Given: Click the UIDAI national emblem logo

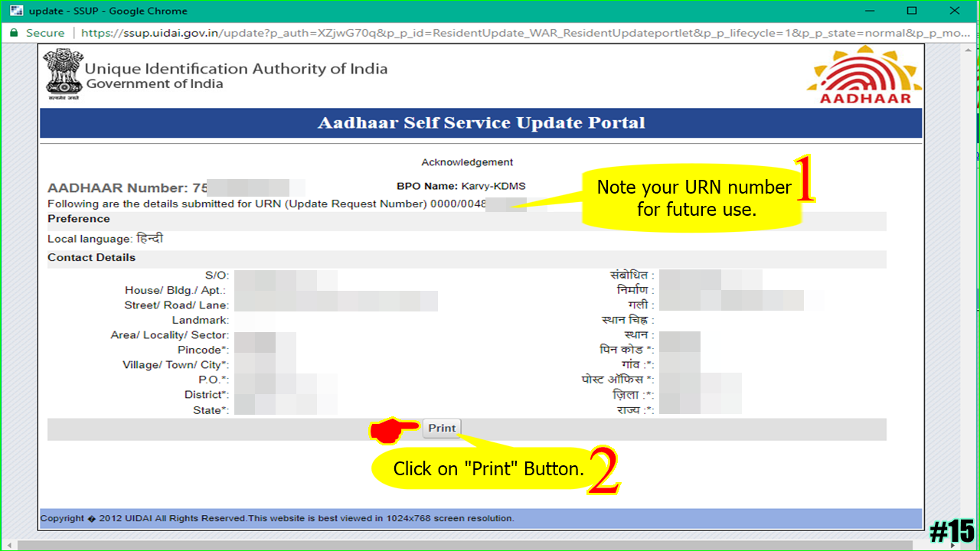Looking at the screenshot, I should [x=62, y=73].
